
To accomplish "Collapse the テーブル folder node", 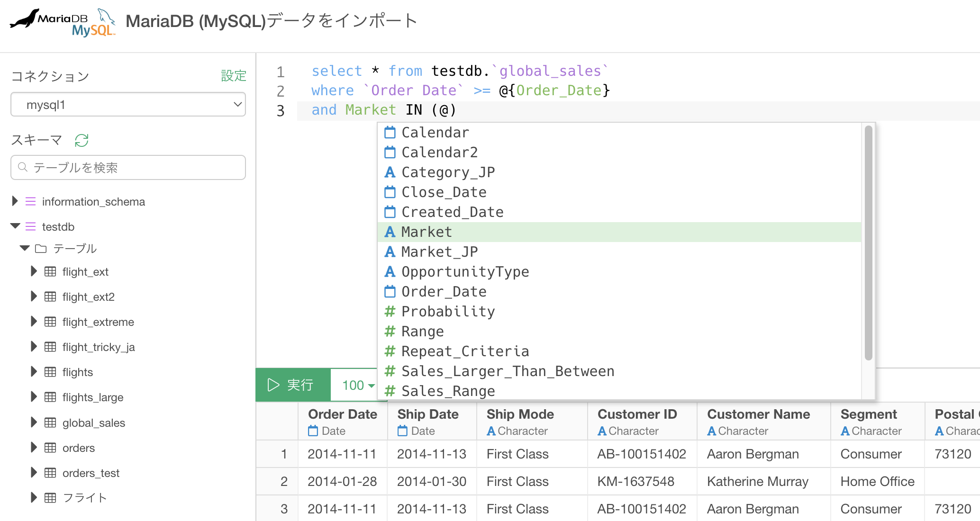I will click(x=25, y=248).
